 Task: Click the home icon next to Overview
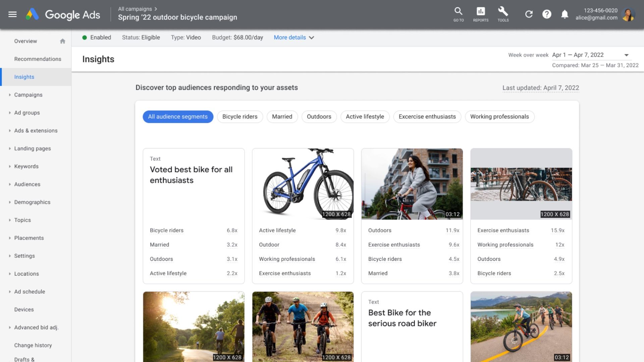click(62, 41)
